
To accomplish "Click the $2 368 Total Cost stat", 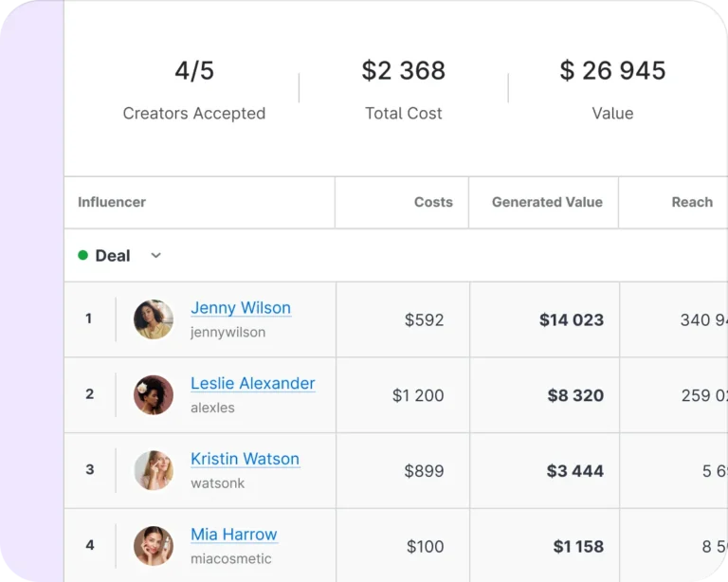I will 404,90.
